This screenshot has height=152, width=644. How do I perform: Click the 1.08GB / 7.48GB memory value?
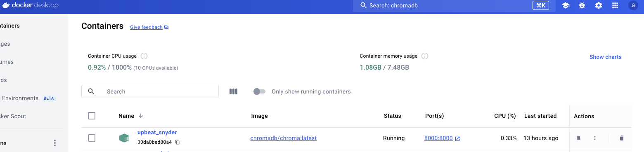click(384, 67)
